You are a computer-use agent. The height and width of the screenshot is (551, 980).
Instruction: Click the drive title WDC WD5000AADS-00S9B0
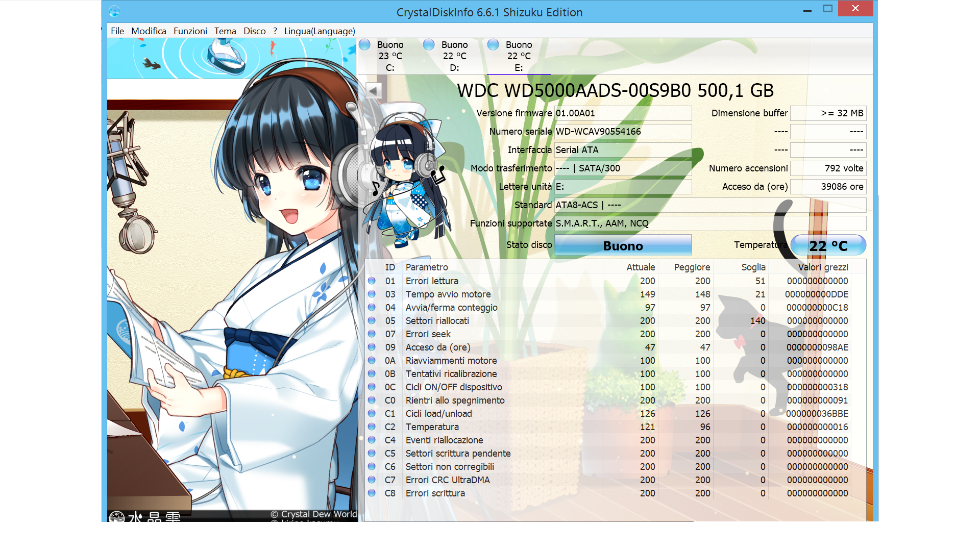tap(615, 91)
